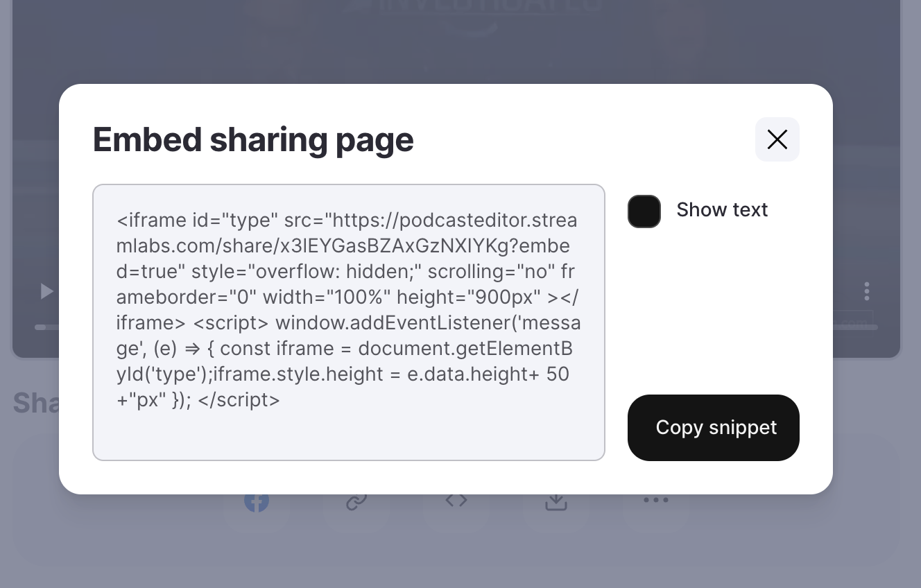This screenshot has height=588, width=921.
Task: Click the embed code brackets icon
Action: (456, 500)
